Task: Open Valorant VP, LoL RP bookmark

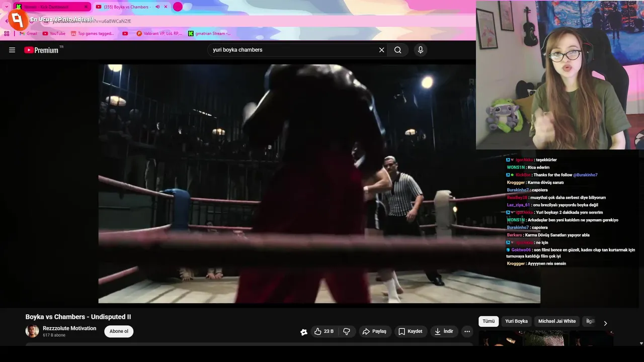Action: [159, 34]
